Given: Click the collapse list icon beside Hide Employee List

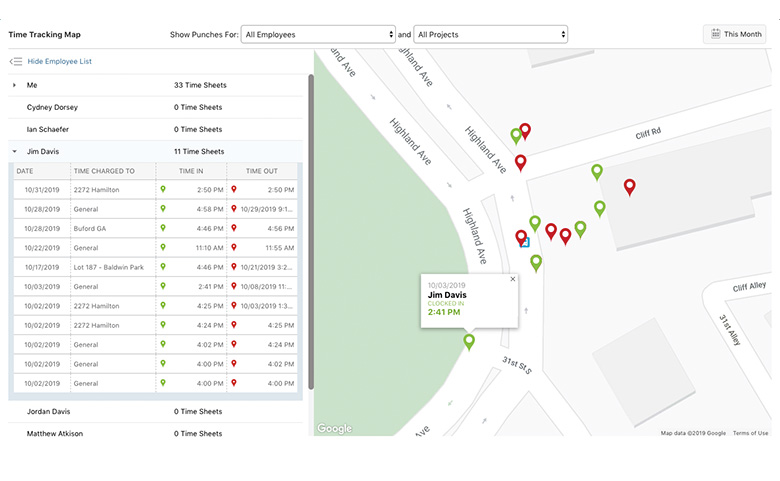Looking at the screenshot, I should 16,62.
